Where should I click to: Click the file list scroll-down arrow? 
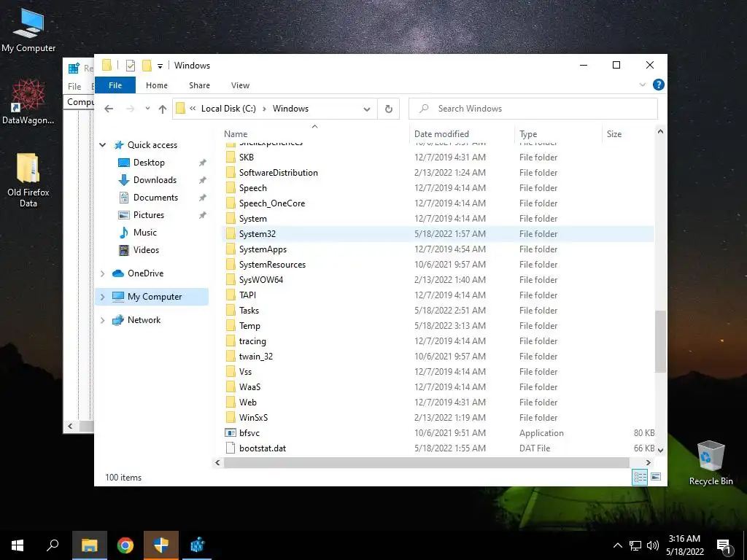click(x=660, y=450)
